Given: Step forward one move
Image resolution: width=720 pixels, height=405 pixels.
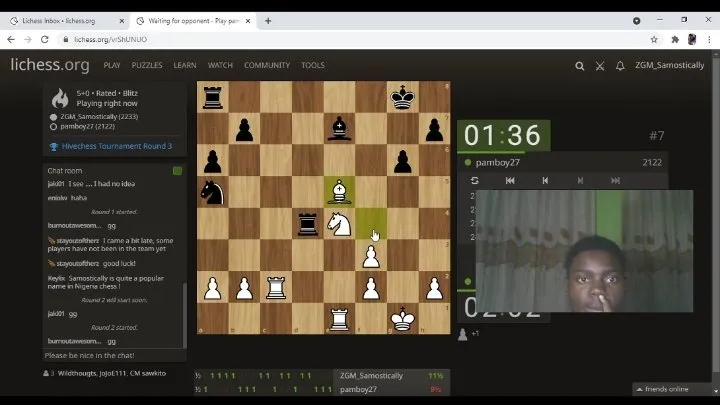Looking at the screenshot, I should (x=580, y=180).
